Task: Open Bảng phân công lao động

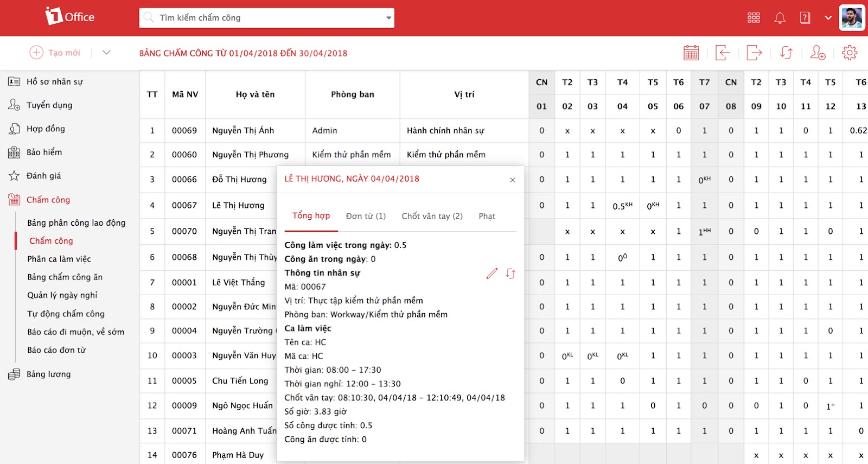Action: 76,223
